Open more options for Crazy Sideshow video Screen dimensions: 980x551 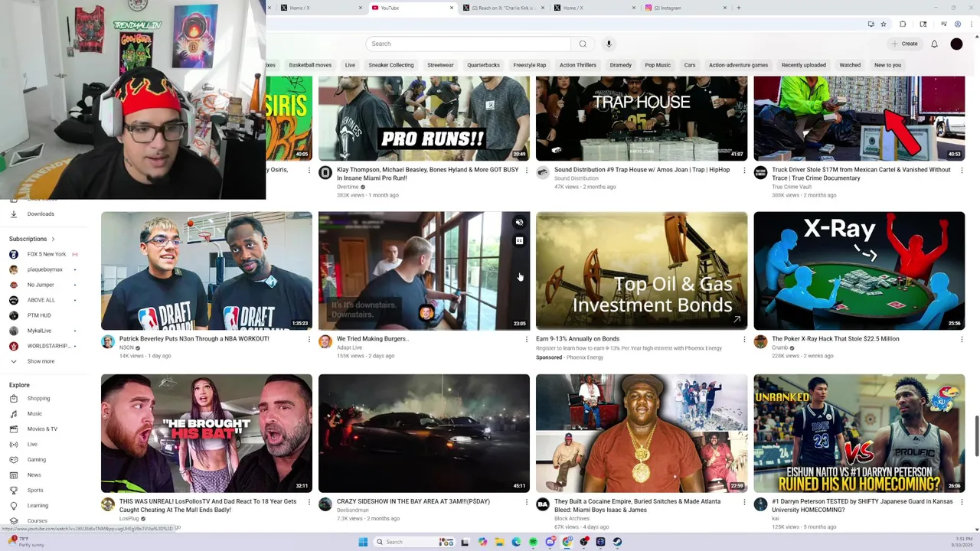[527, 502]
